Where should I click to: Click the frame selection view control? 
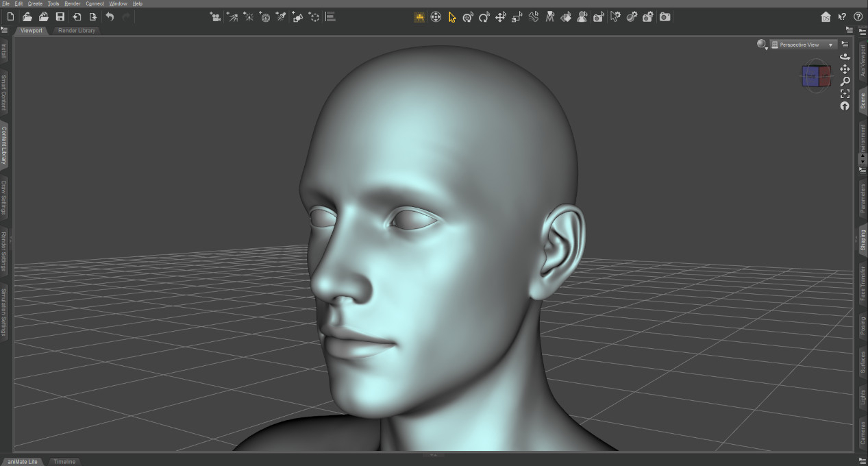[x=845, y=94]
